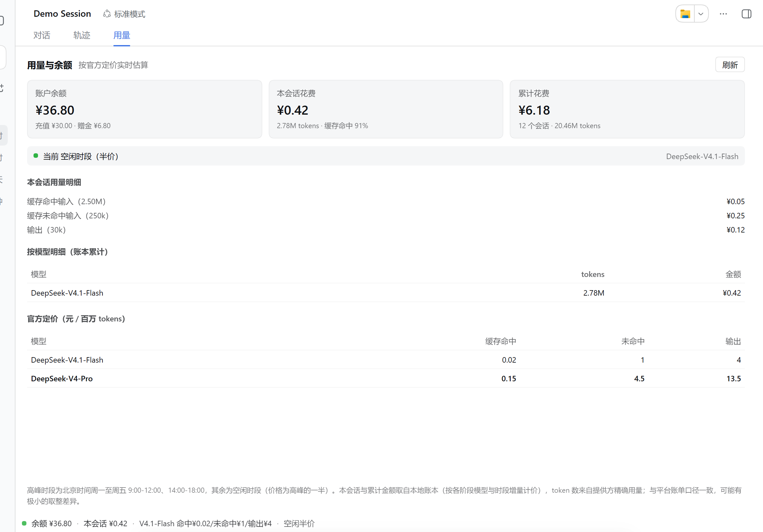Click the V4.1-Flash pricing summary in status bar

click(x=205, y=524)
